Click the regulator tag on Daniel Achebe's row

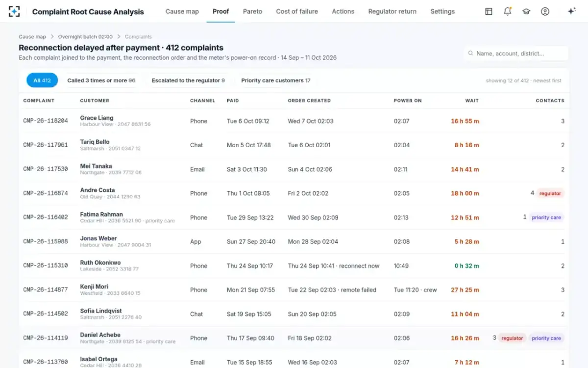[x=512, y=338]
